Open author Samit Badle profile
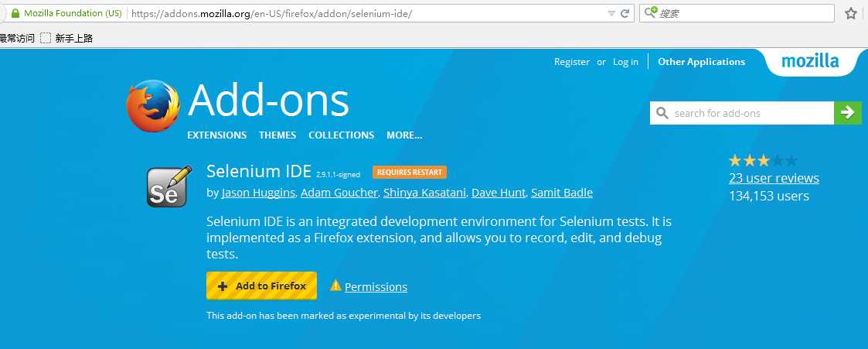The image size is (868, 349). tap(562, 193)
